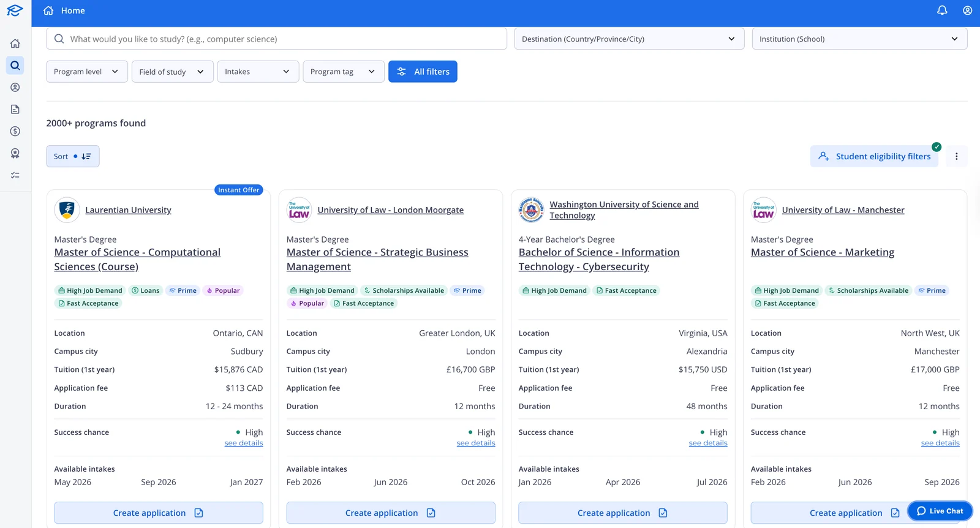This screenshot has height=528, width=980.
Task: Open the Destination country dropdown
Action: tap(629, 39)
